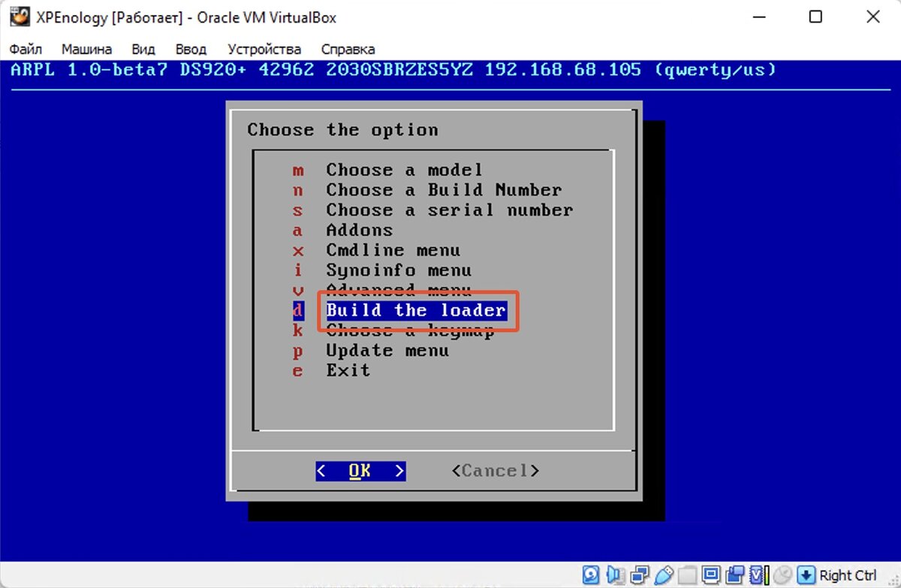The image size is (901, 588).
Task: Close the VirtualBox window
Action: coord(872,17)
